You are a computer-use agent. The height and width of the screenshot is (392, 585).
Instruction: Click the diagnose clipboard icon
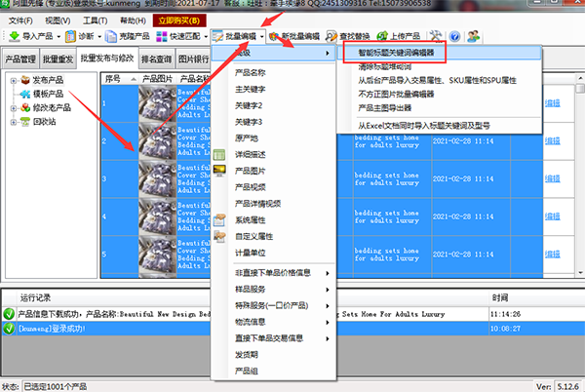point(70,36)
